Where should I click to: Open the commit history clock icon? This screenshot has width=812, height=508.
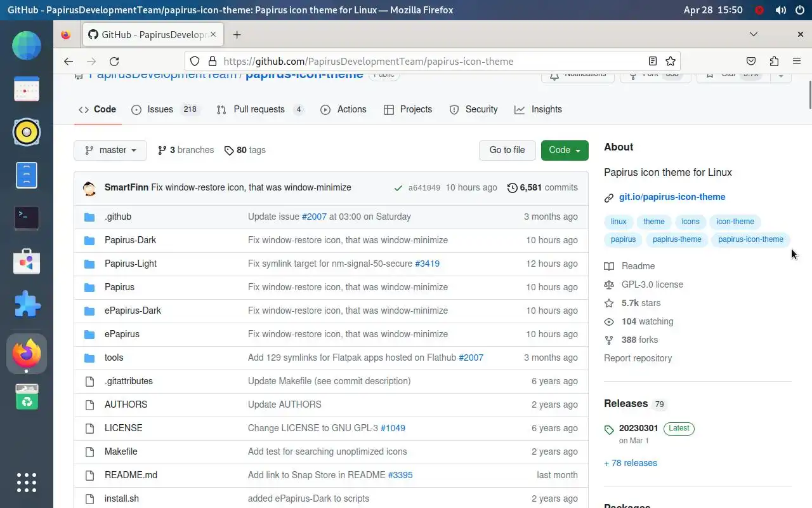click(512, 188)
